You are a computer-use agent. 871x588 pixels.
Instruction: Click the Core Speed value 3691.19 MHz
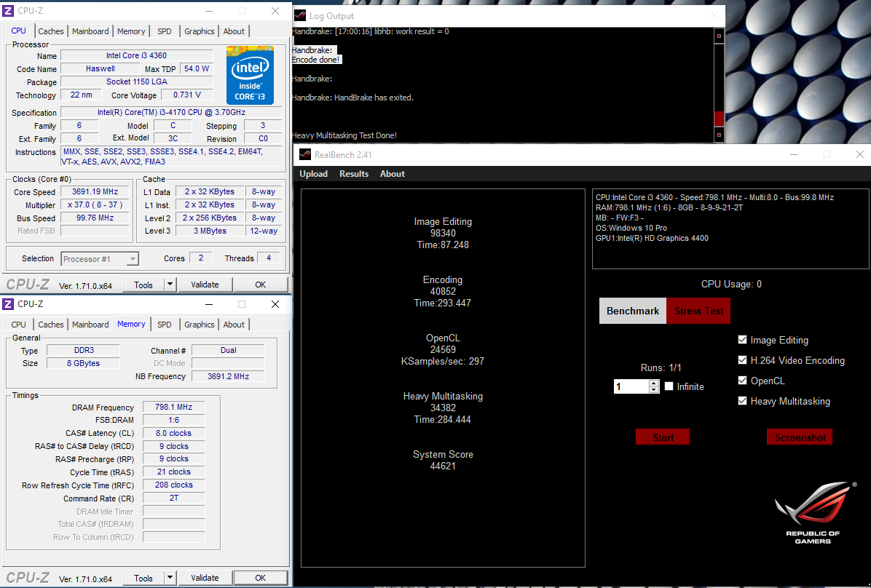coord(95,191)
